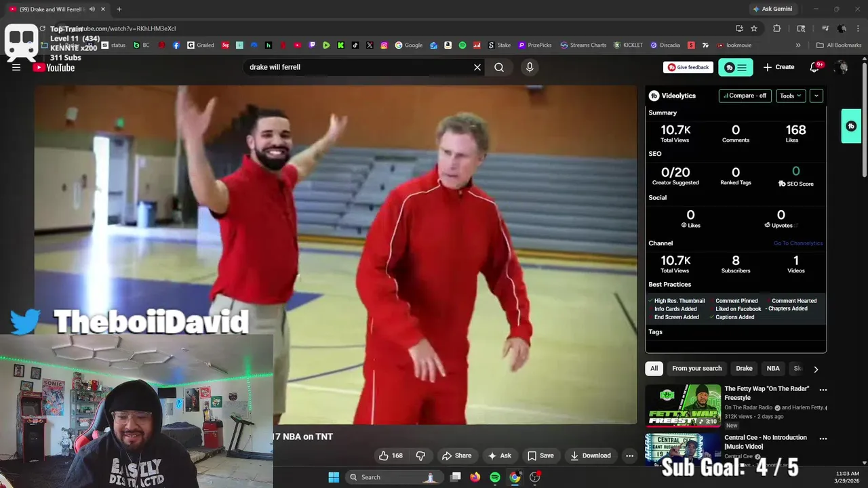
Task: Open YouTube notifications bell
Action: (815, 67)
